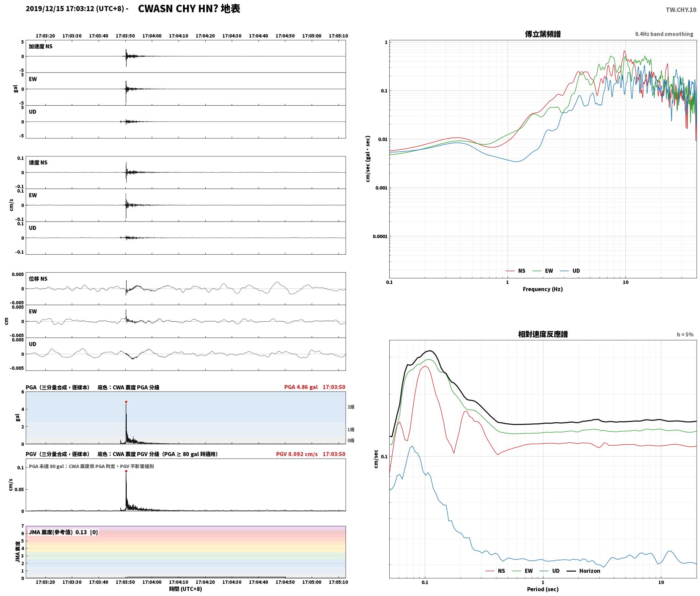This screenshot has height=596, width=700.
Task: Select the NS legend entry in Fourier spectrum
Action: click(x=515, y=271)
